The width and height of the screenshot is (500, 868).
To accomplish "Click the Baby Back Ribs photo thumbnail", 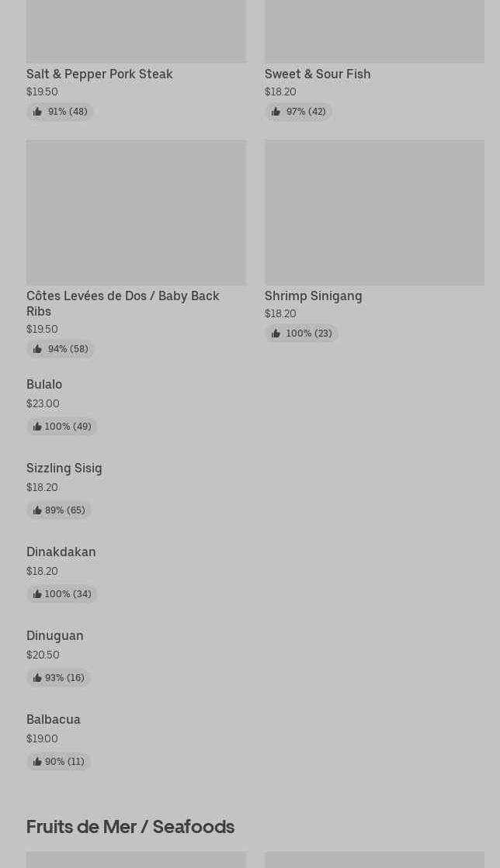I will pyautogui.click(x=136, y=212).
